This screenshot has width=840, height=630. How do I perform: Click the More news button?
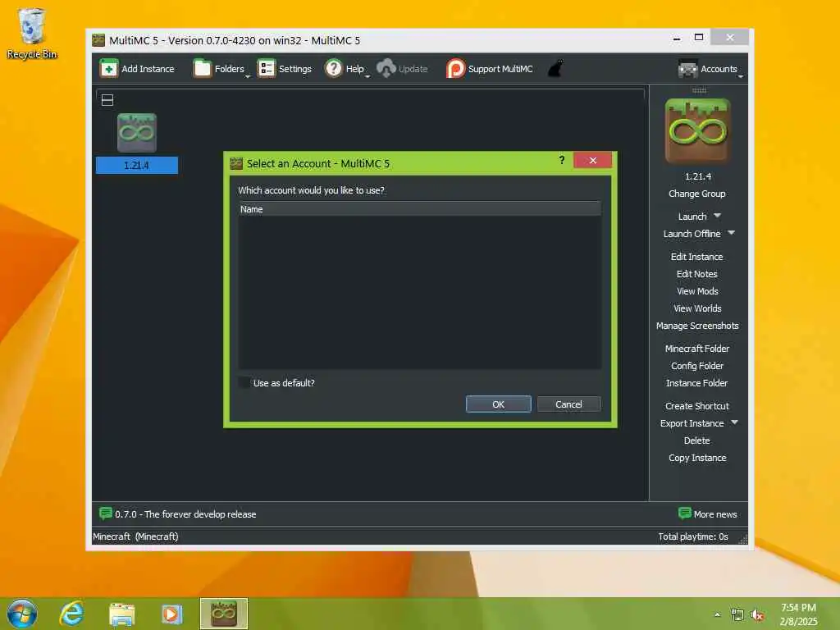707,514
